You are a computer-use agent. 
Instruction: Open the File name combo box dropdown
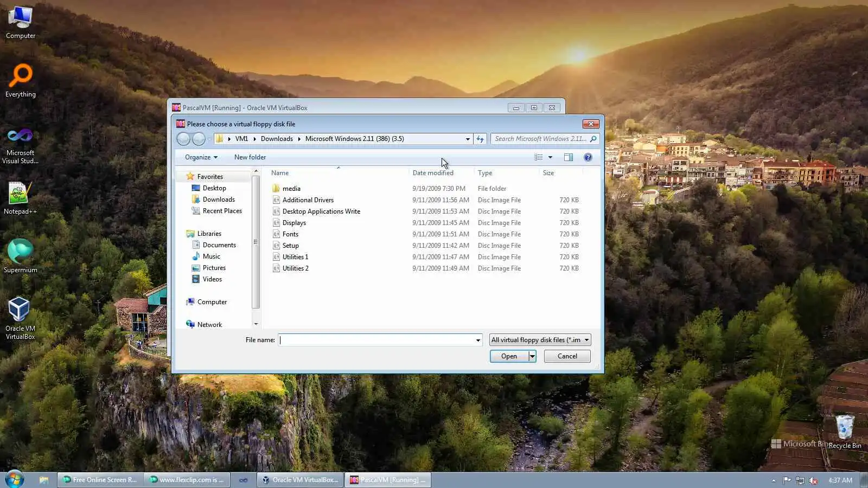click(x=478, y=340)
